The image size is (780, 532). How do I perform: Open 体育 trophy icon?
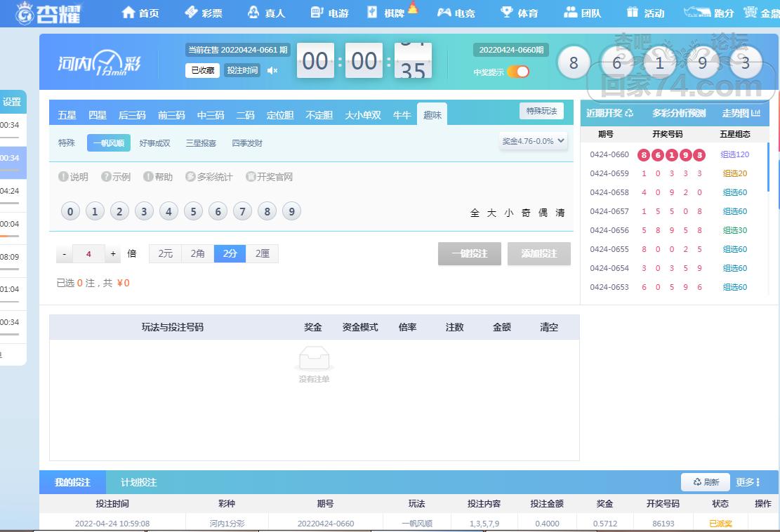[x=506, y=13]
